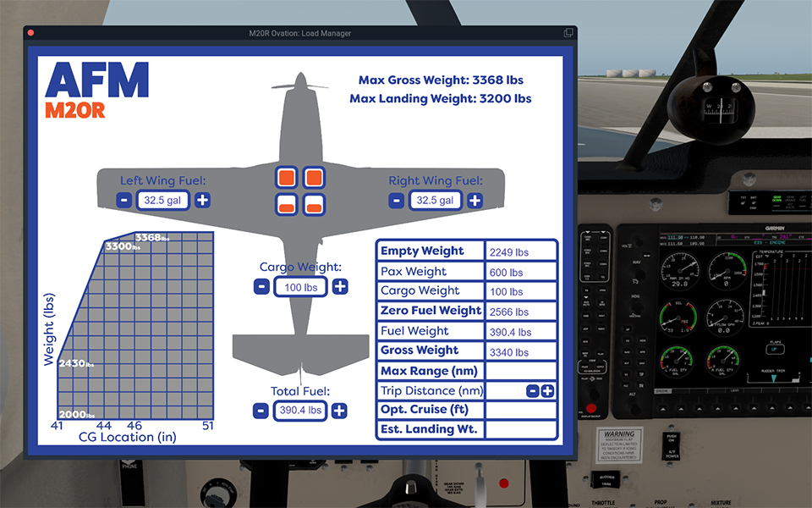Viewport: 812px width, 508px height.
Task: Lower total fuel with the minus button
Action: tap(261, 411)
